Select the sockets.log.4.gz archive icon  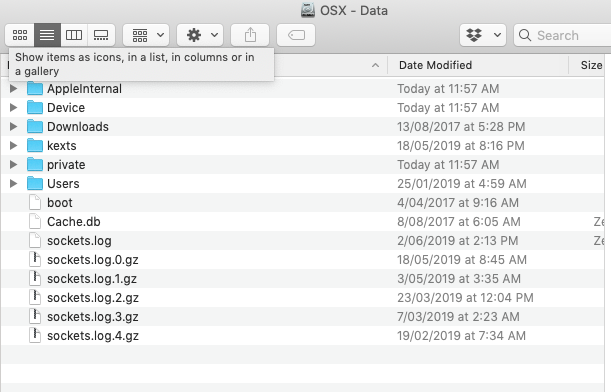(x=35, y=336)
